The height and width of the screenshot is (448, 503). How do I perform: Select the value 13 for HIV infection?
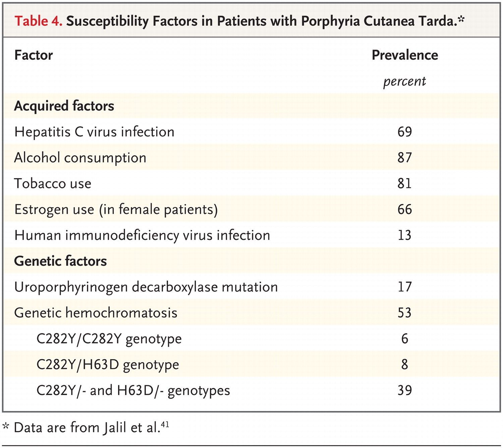click(404, 235)
